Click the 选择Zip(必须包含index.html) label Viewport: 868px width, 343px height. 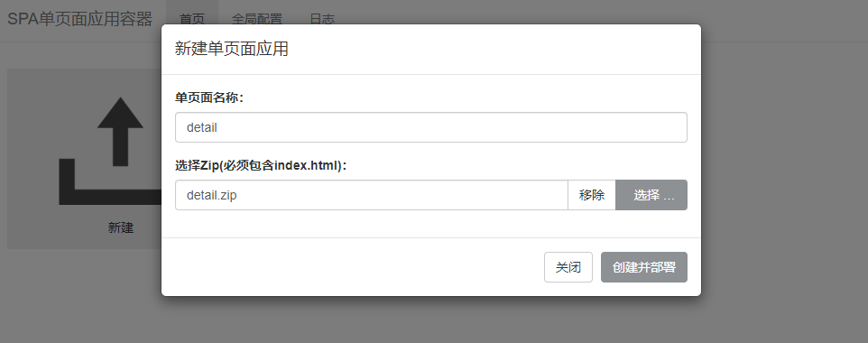[x=261, y=165]
